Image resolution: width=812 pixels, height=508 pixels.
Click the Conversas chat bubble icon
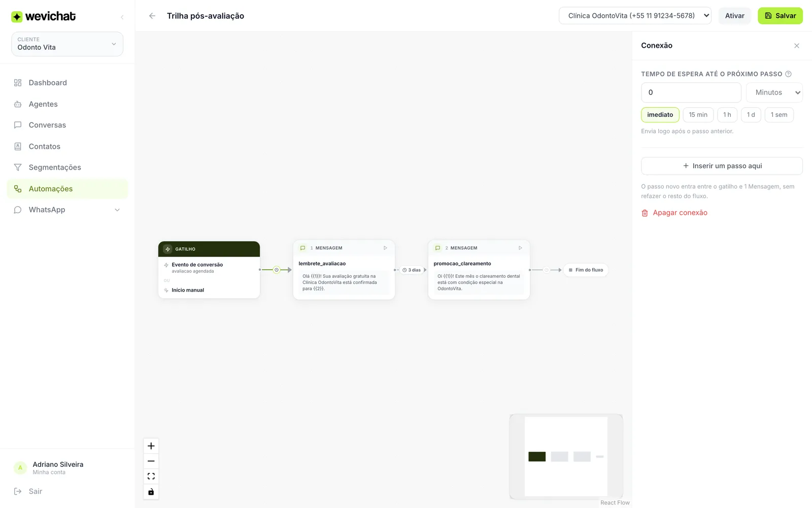click(x=18, y=125)
